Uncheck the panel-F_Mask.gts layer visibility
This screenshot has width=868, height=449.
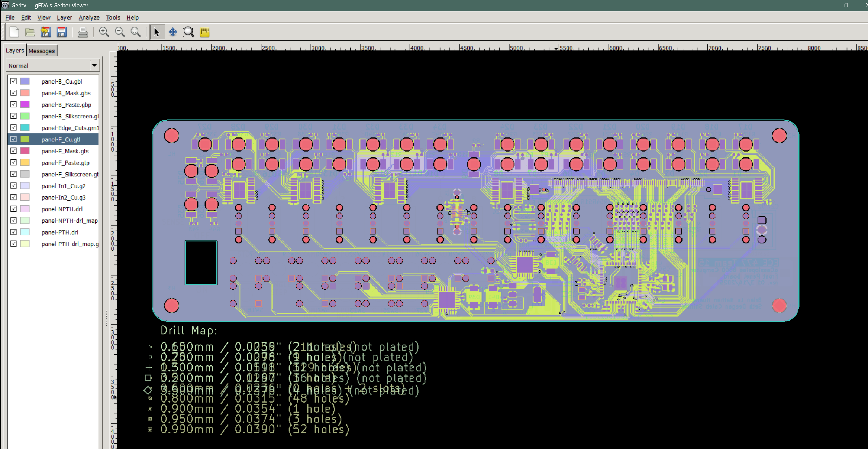click(x=14, y=151)
